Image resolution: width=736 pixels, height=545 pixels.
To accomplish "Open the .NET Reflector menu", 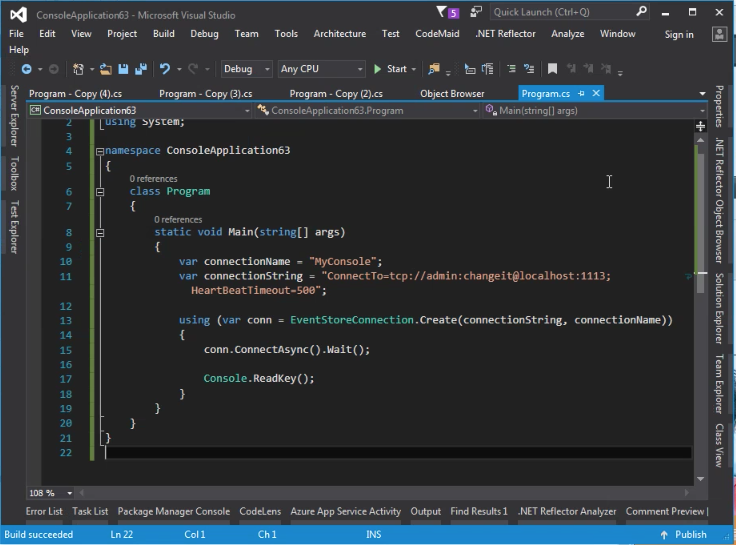I will tap(506, 34).
